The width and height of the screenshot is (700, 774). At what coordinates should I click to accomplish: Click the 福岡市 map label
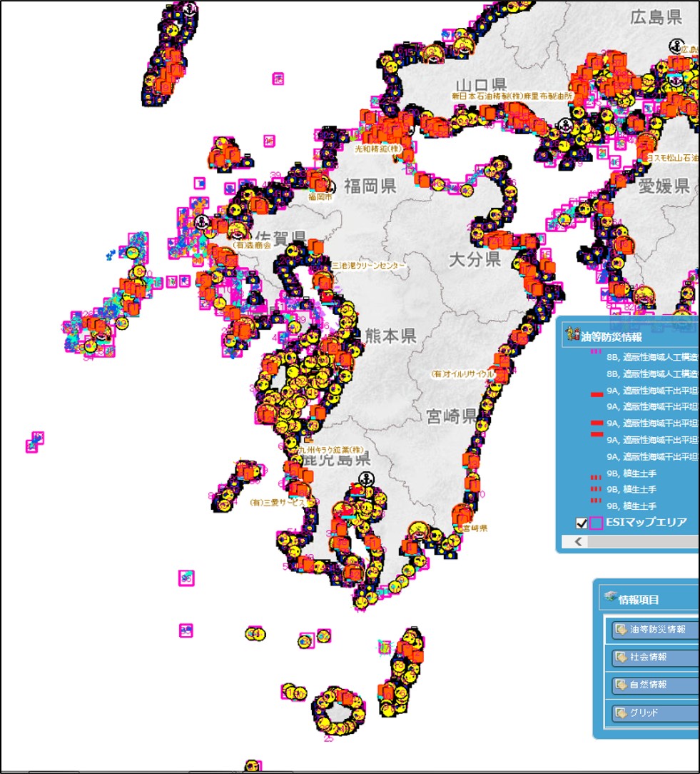pos(320,196)
